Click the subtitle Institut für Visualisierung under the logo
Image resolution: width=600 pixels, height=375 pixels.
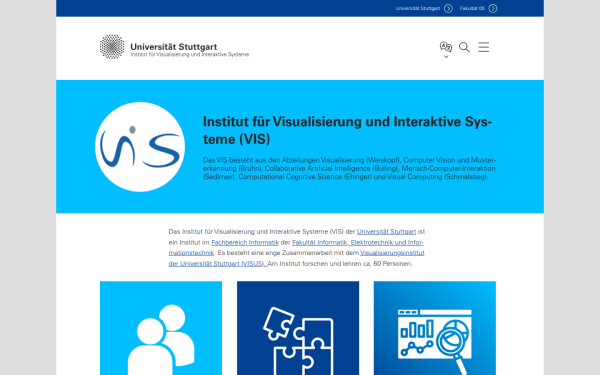click(189, 55)
